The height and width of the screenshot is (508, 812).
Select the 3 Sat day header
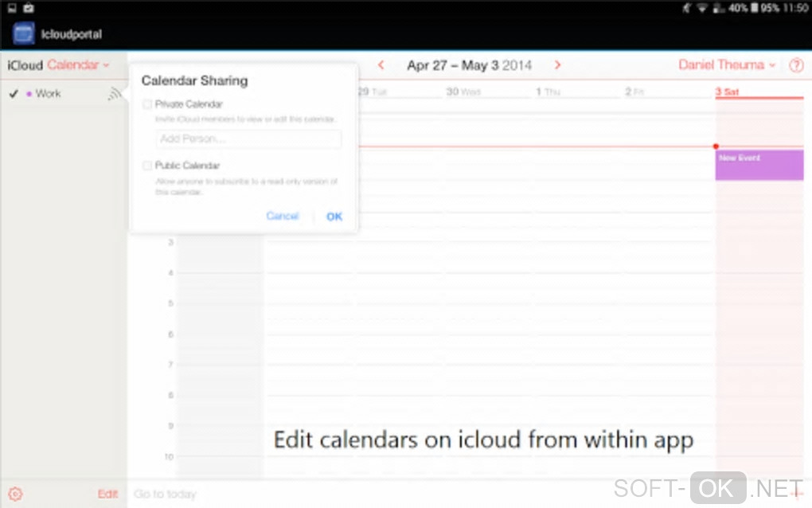point(727,92)
